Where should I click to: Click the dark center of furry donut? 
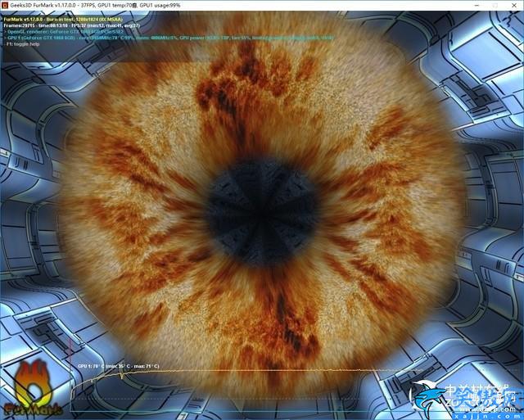[262, 213]
